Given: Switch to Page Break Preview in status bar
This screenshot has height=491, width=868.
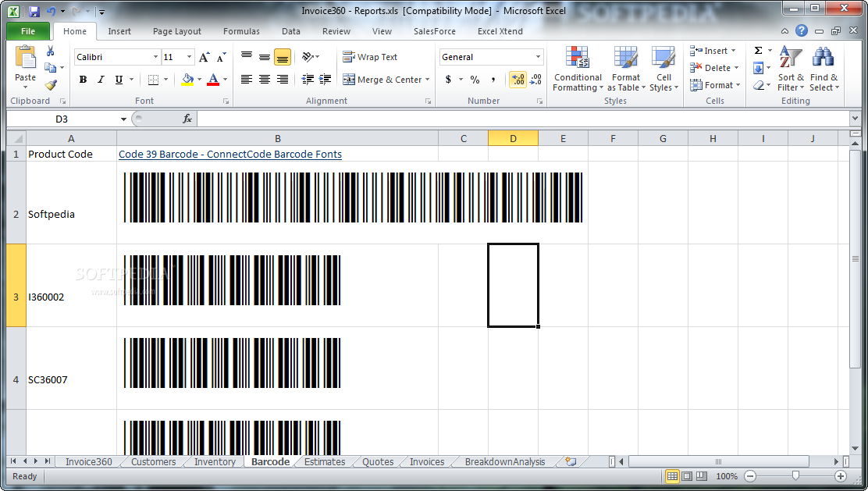Looking at the screenshot, I should click(x=702, y=476).
